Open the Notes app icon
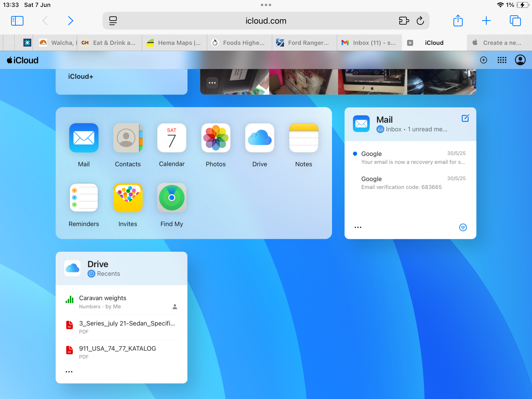Viewport: 532px width, 399px height. (x=304, y=138)
